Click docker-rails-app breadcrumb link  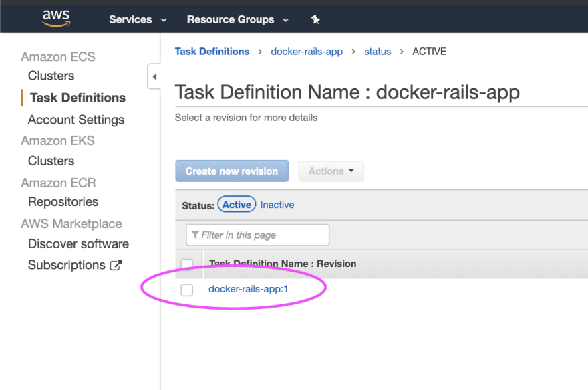point(307,52)
